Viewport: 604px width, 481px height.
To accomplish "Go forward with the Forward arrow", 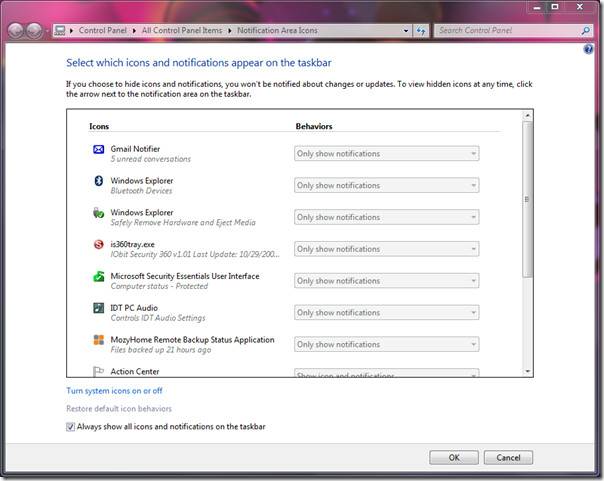I will click(34, 31).
